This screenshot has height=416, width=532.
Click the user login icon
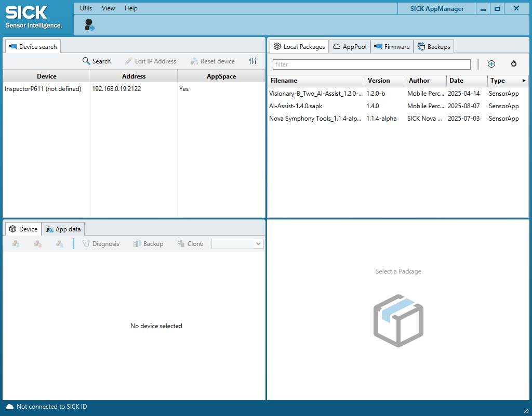89,24
